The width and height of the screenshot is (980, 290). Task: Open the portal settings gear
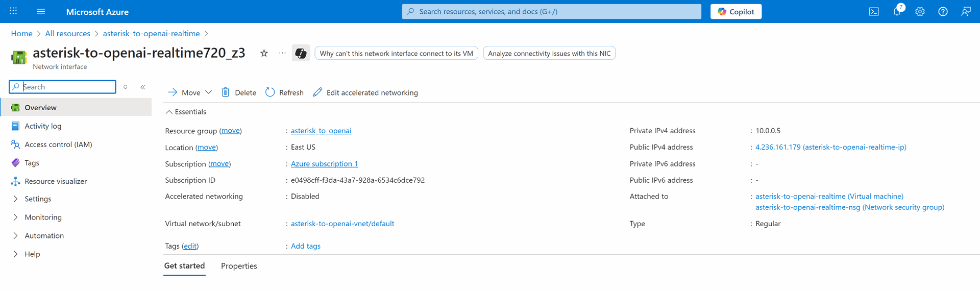920,12
